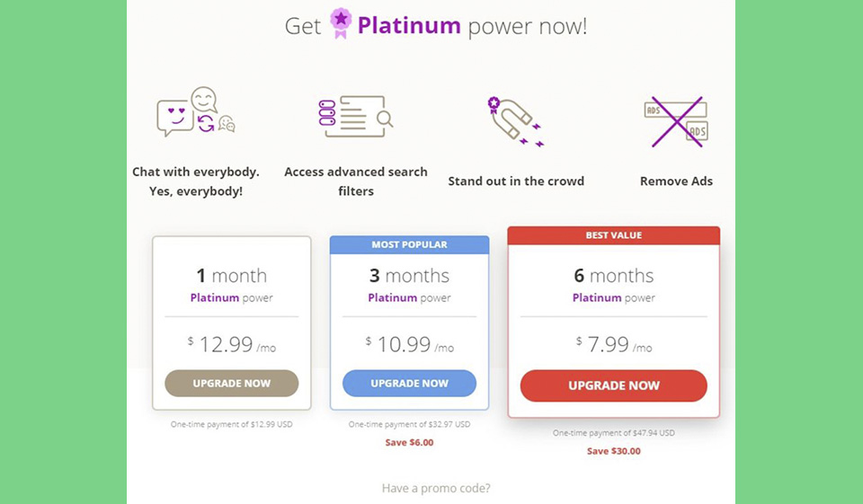Click the Platinum ribbon badge icon in the heading
The width and height of the screenshot is (863, 504).
tap(340, 23)
